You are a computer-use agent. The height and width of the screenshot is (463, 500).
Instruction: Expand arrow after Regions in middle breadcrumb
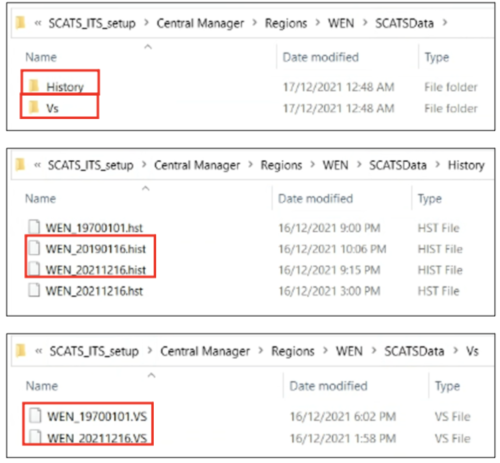[x=312, y=165]
